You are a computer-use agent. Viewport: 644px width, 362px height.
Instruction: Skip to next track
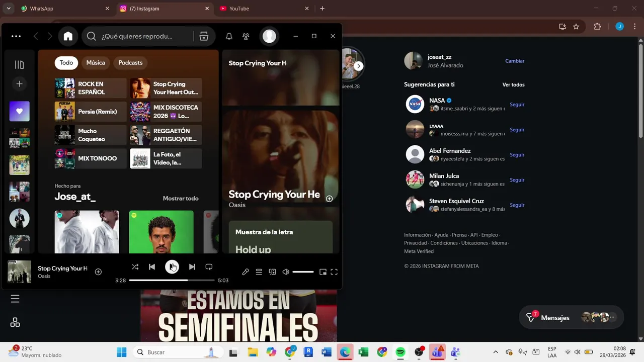pyautogui.click(x=192, y=267)
